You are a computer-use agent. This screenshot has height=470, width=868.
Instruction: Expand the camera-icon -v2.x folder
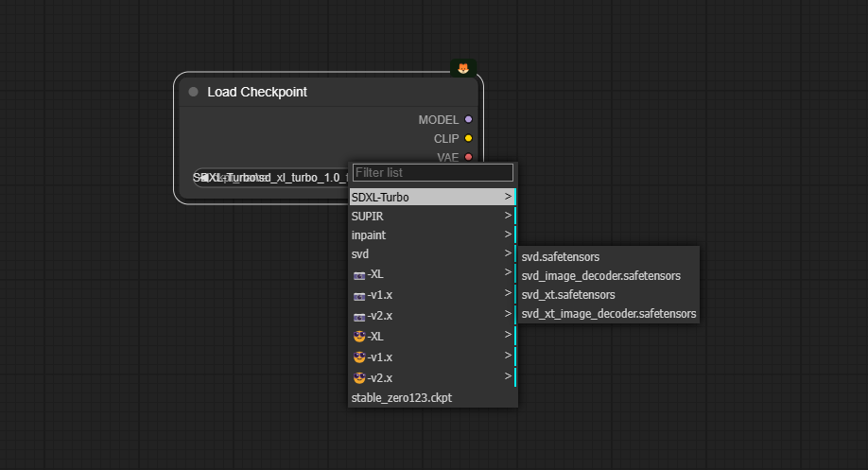pos(433,316)
